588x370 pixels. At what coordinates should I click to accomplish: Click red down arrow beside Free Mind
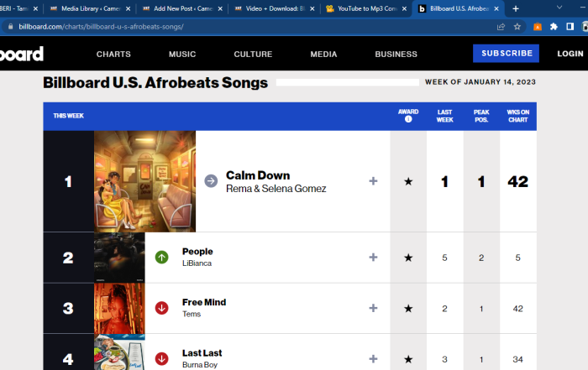tap(162, 308)
